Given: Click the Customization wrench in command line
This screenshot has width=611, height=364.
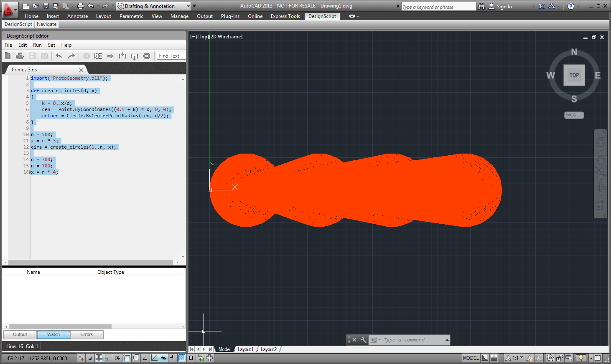Looking at the screenshot, I should coord(364,340).
